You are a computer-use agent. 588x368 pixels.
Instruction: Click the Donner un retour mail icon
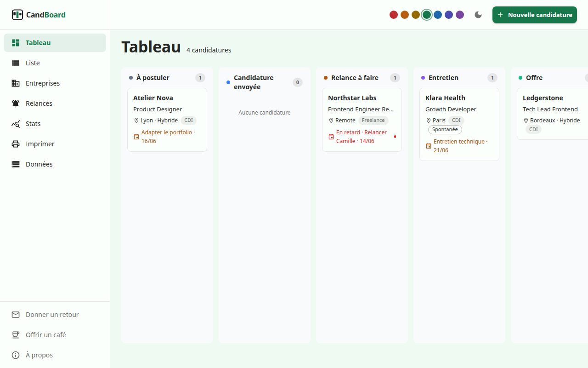[16, 315]
